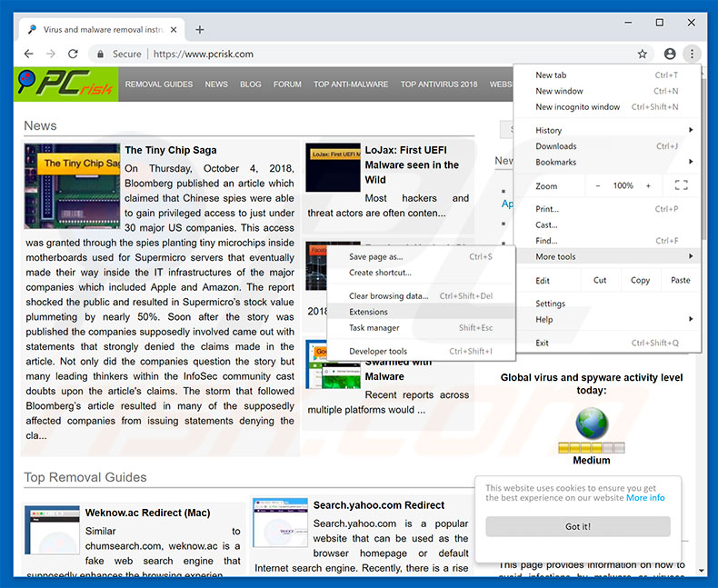The width and height of the screenshot is (718, 588).
Task: Click the fullscreen zoom icon
Action: pos(681,186)
